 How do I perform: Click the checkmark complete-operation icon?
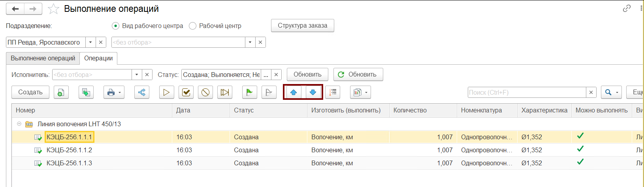pyautogui.click(x=186, y=92)
